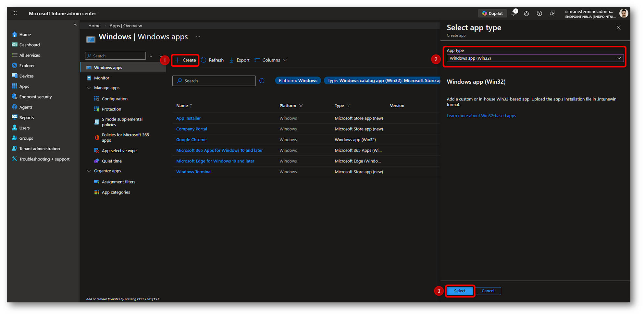Open the notifications bell icon
Image resolution: width=644 pixels, height=316 pixels.
tap(514, 13)
